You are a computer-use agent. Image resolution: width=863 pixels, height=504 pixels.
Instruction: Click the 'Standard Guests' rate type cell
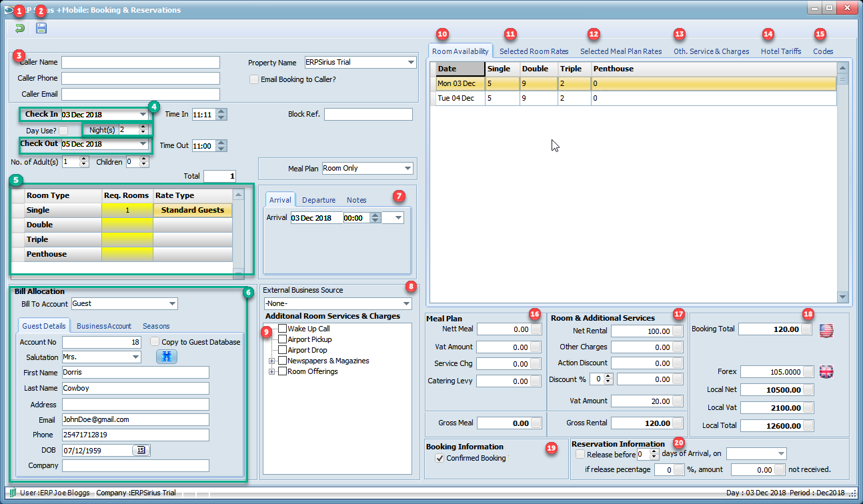click(x=193, y=210)
